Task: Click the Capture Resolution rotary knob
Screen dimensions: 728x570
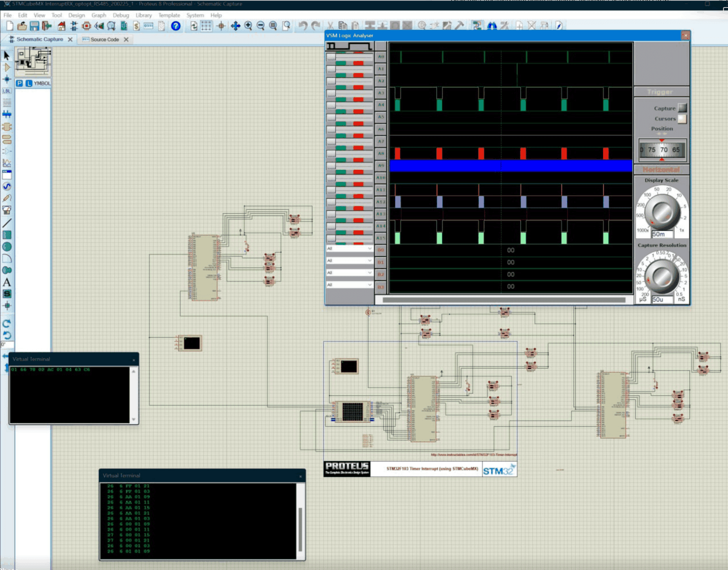Action: click(x=662, y=277)
